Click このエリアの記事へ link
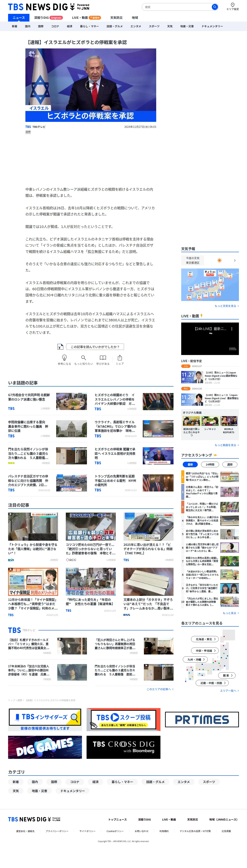Screen dimensions: 247x868 [160, 689]
